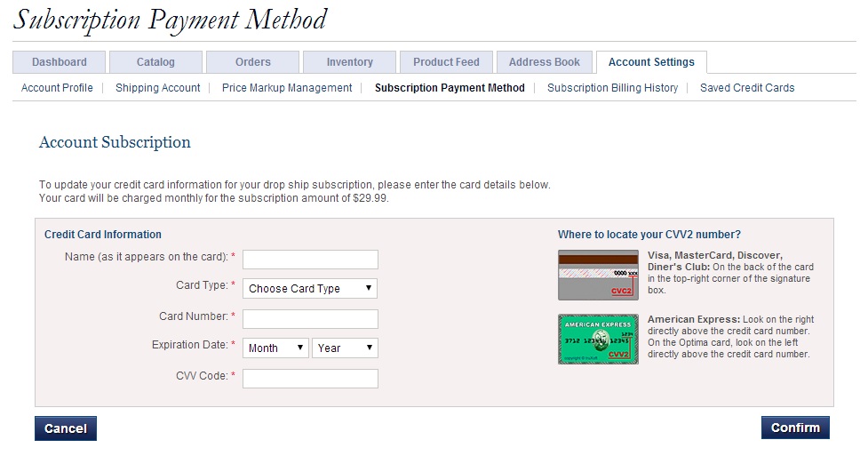Click the Card Number input field
This screenshot has height=464, width=868.
coord(311,319)
